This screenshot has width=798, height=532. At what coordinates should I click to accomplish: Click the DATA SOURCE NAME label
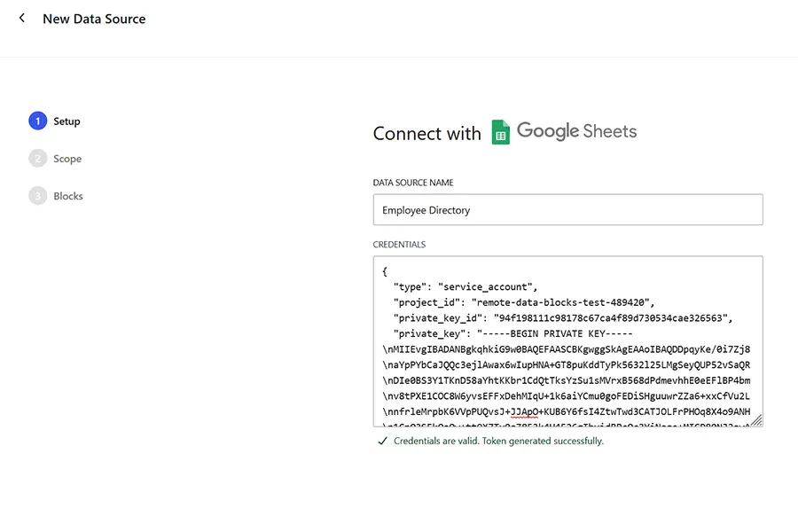[415, 182]
